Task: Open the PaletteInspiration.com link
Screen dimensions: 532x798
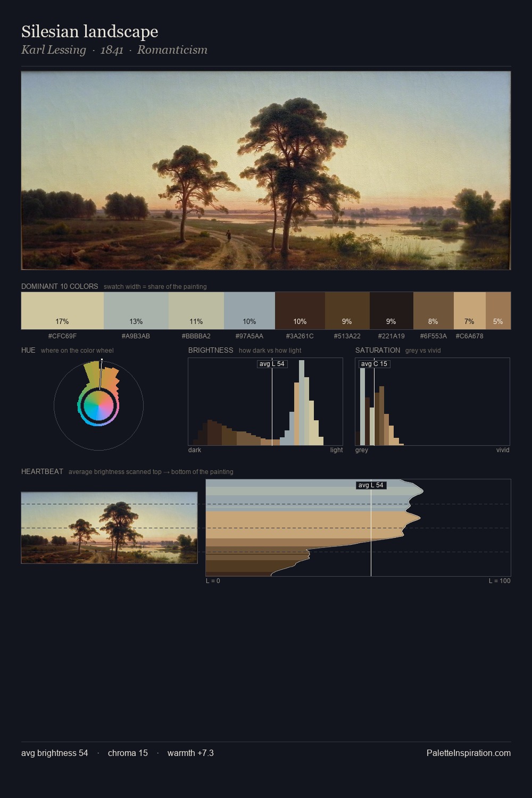Action: (x=469, y=753)
